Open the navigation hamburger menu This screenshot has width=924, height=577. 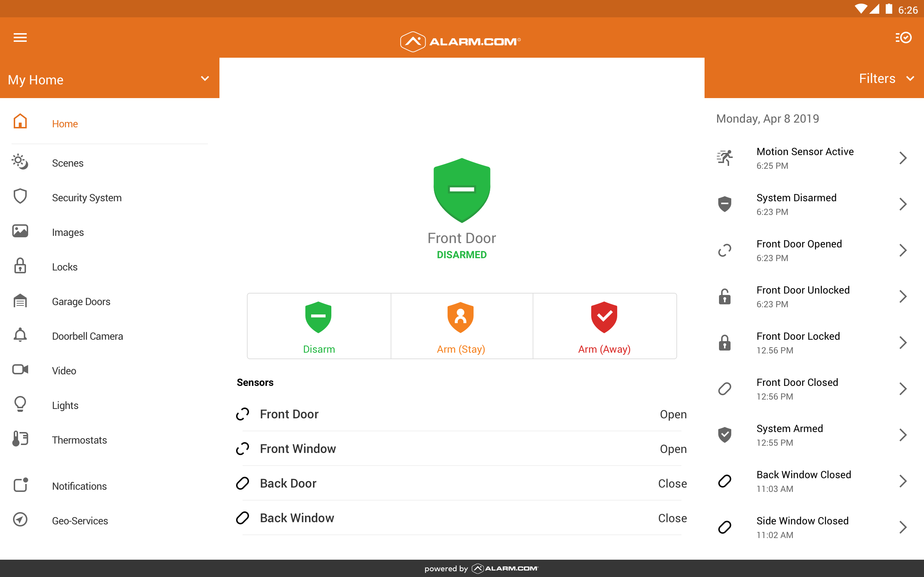[x=20, y=37]
